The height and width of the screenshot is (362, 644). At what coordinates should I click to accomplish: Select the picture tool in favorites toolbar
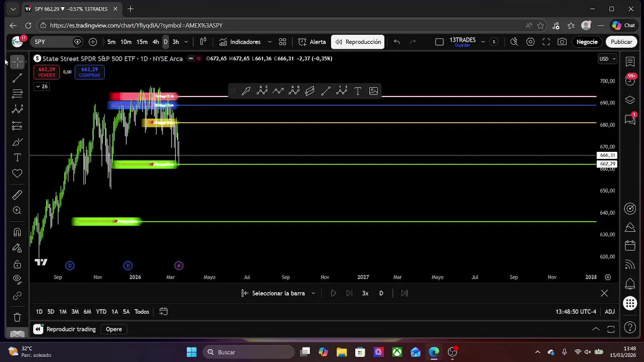[x=373, y=91]
